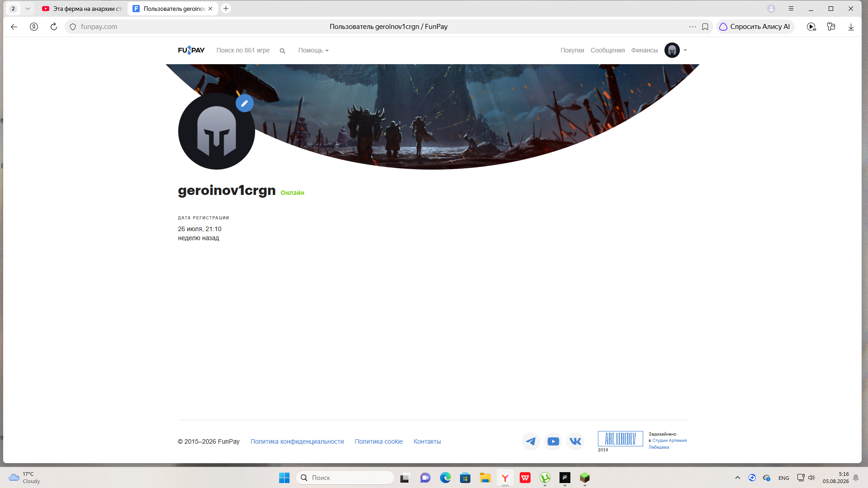Viewport: 868px width, 488px height.
Task: Close the FunPay user tab
Action: pyautogui.click(x=210, y=9)
